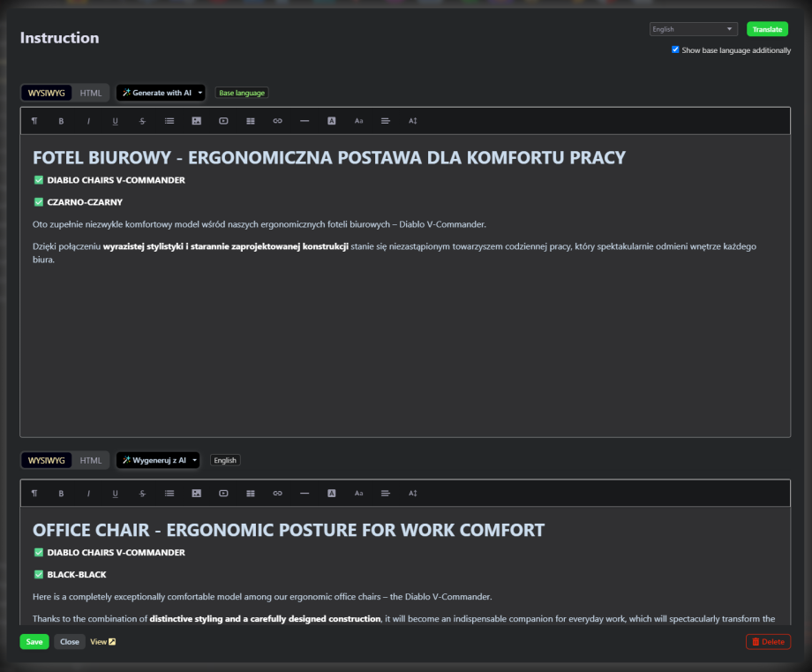Insert a table in the English editor
Image resolution: width=812 pixels, height=672 pixels.
click(251, 494)
